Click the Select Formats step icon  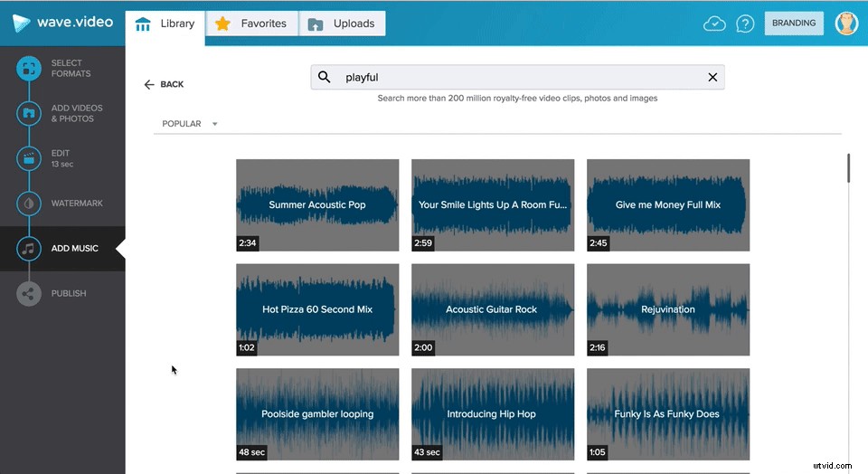[29, 69]
